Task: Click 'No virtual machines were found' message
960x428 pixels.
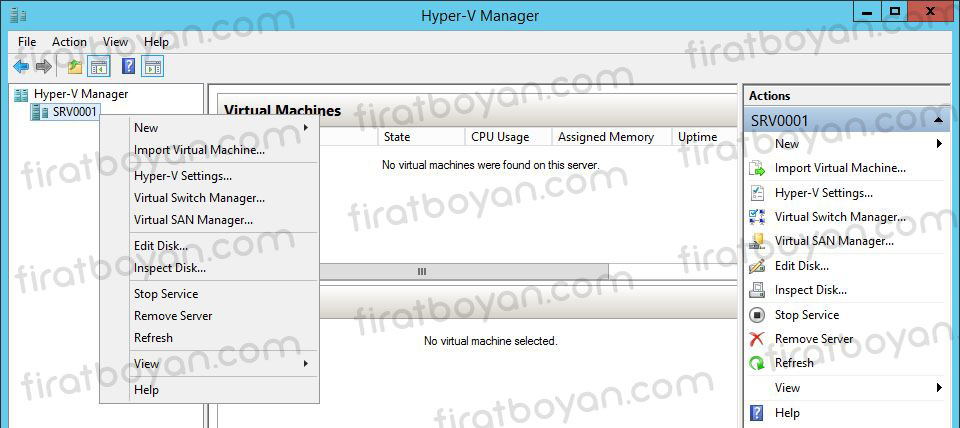Action: coord(490,165)
